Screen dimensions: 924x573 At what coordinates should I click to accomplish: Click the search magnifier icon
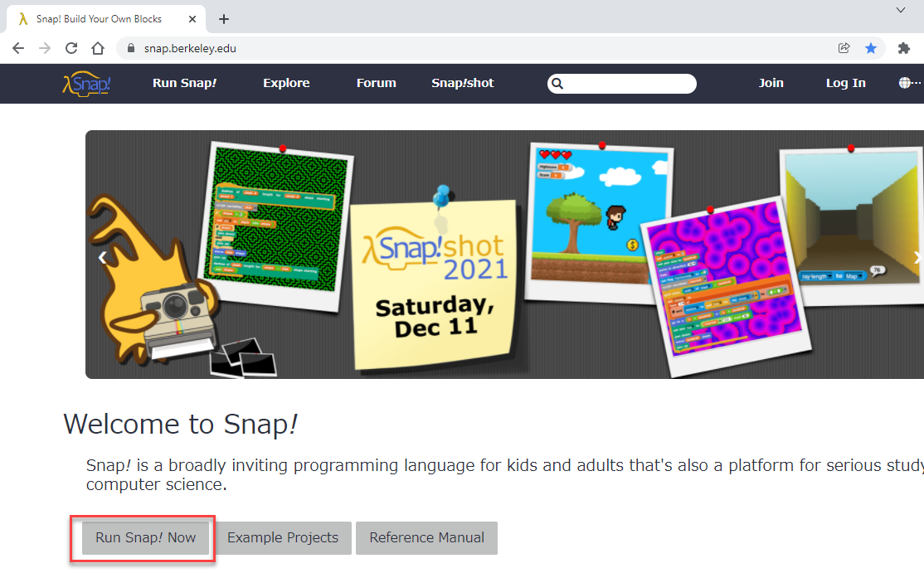point(557,84)
